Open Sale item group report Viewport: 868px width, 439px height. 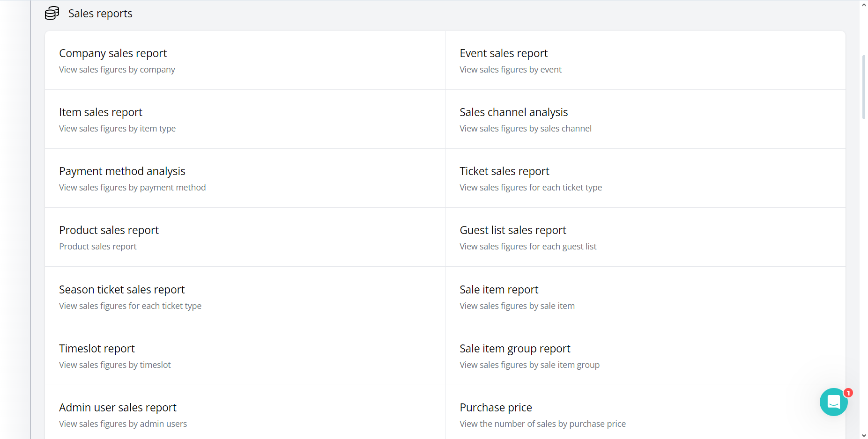click(x=515, y=349)
